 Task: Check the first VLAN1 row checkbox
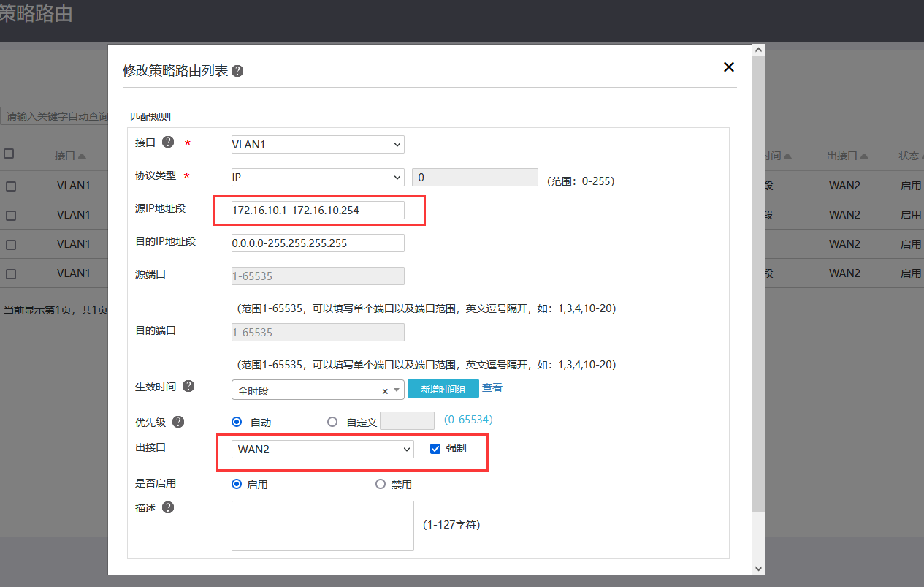click(11, 186)
